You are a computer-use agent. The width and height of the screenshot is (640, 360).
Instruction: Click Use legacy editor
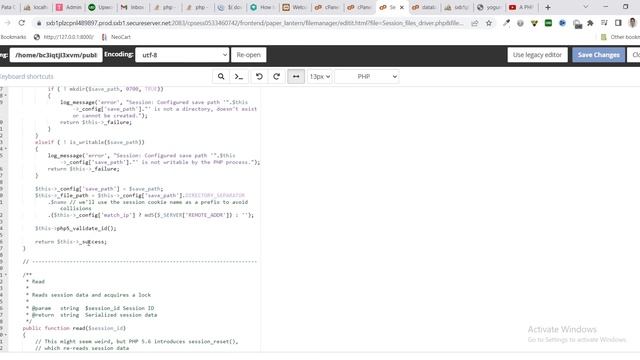537,55
